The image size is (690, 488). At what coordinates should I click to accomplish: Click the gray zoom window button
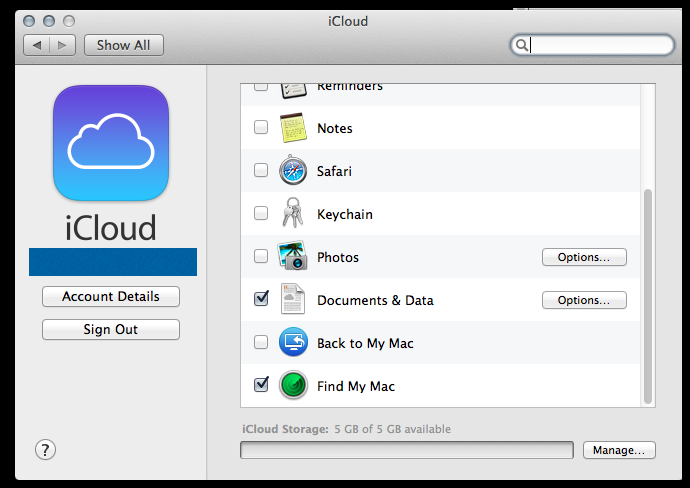tap(69, 21)
